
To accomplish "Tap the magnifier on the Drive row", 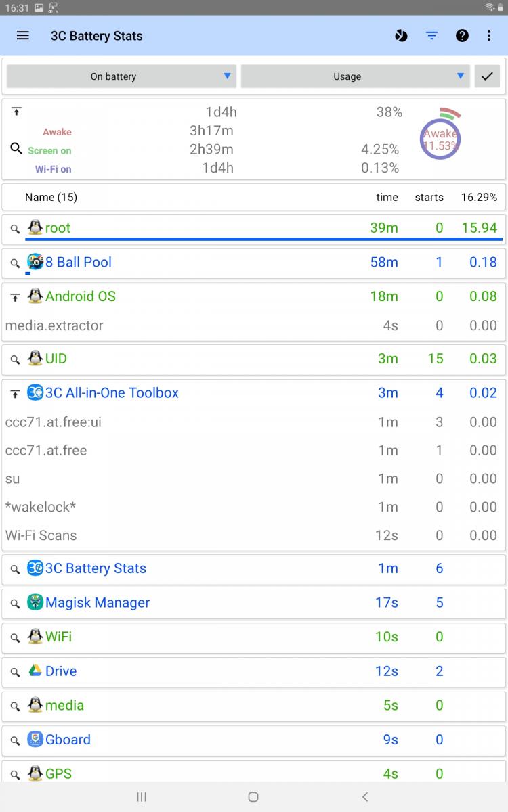I will (x=15, y=673).
